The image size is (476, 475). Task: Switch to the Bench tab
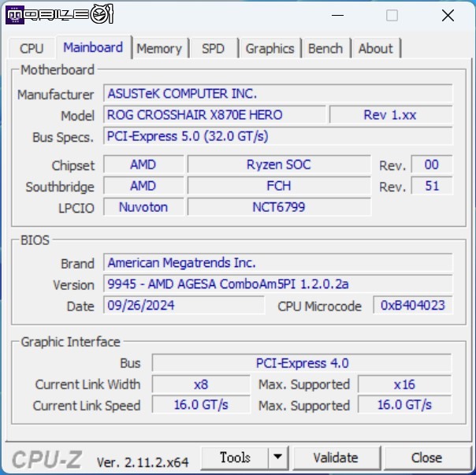coord(325,48)
